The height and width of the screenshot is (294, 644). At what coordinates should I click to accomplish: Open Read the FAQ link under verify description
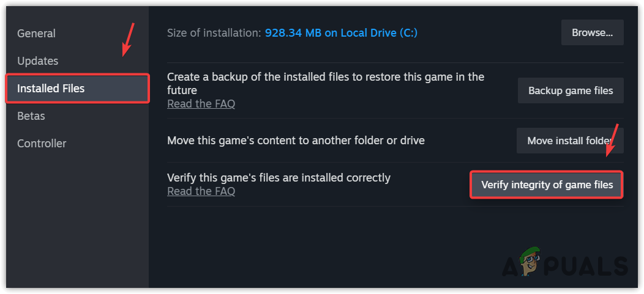201,191
